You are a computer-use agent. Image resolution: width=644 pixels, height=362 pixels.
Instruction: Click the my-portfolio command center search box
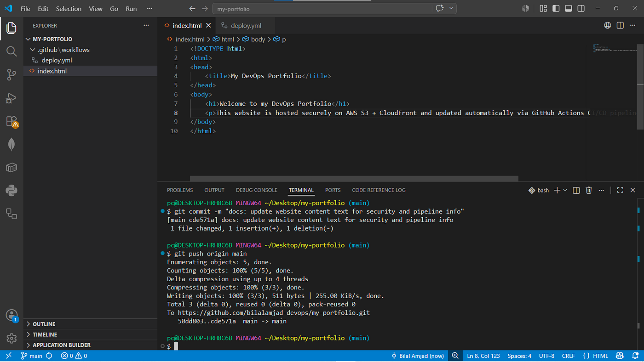click(x=322, y=9)
